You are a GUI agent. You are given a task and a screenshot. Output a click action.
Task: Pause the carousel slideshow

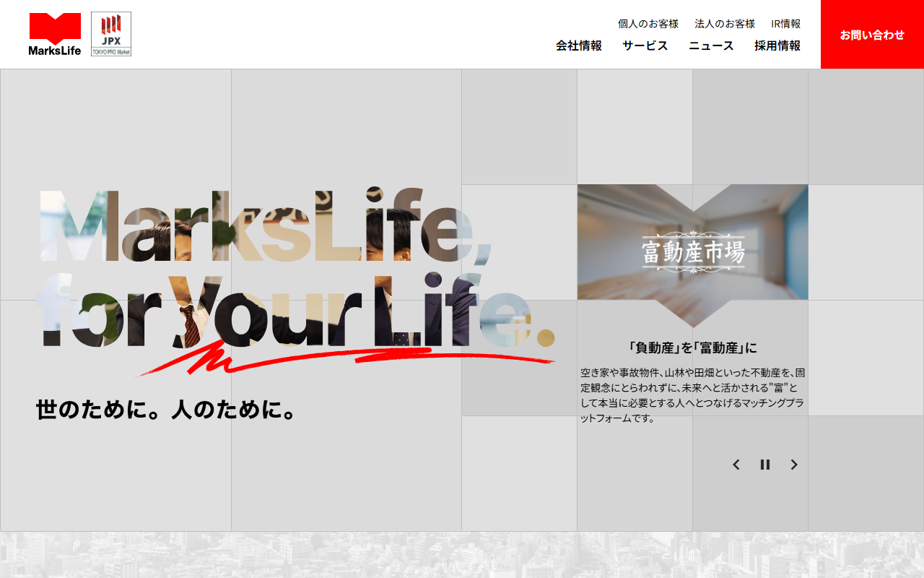765,465
